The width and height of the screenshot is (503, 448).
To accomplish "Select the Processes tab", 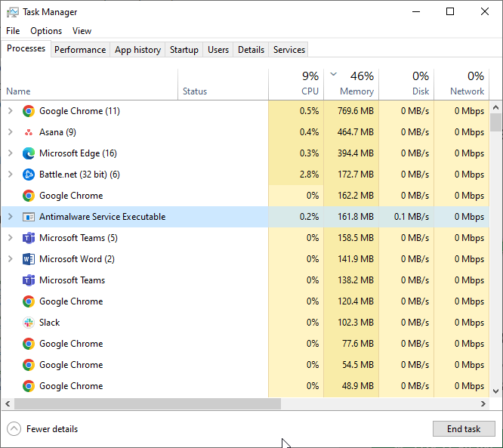I will 26,48.
